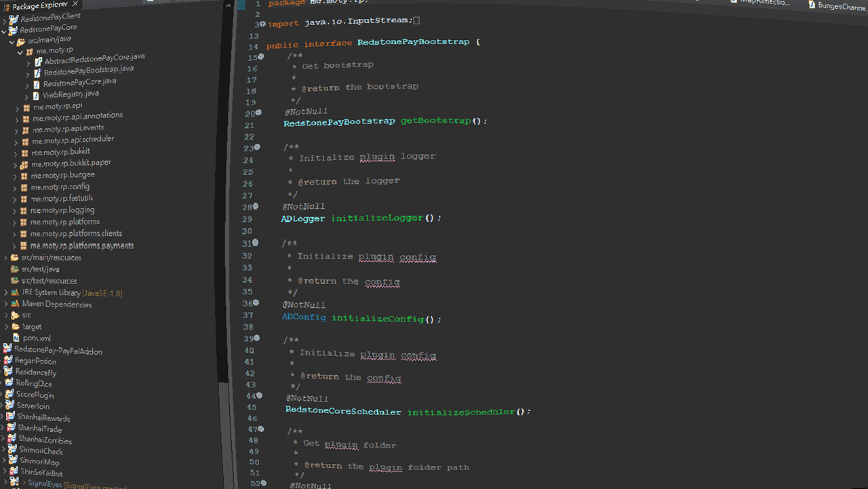
Task: Click the me.moty.rp.bukkit.paper package icon
Action: click(24, 165)
